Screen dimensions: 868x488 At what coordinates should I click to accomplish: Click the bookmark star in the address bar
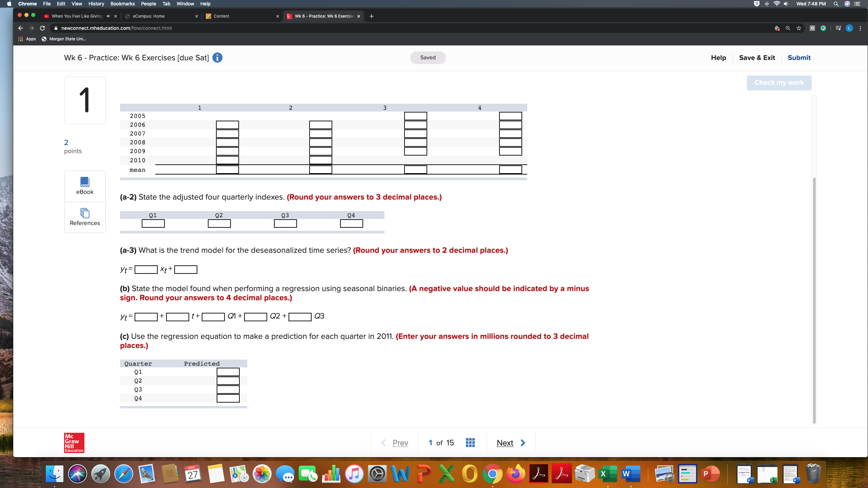point(798,28)
